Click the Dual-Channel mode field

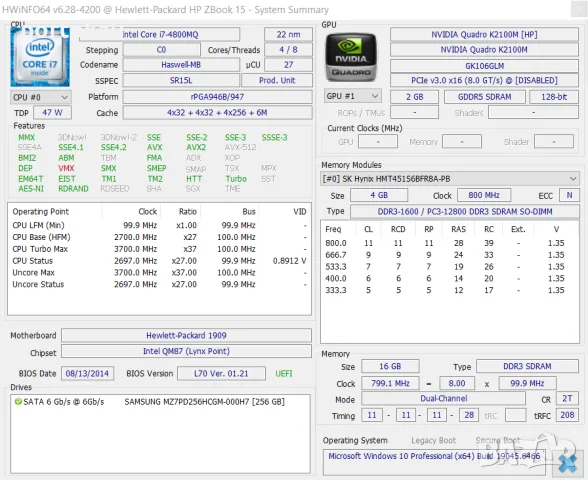point(444,398)
